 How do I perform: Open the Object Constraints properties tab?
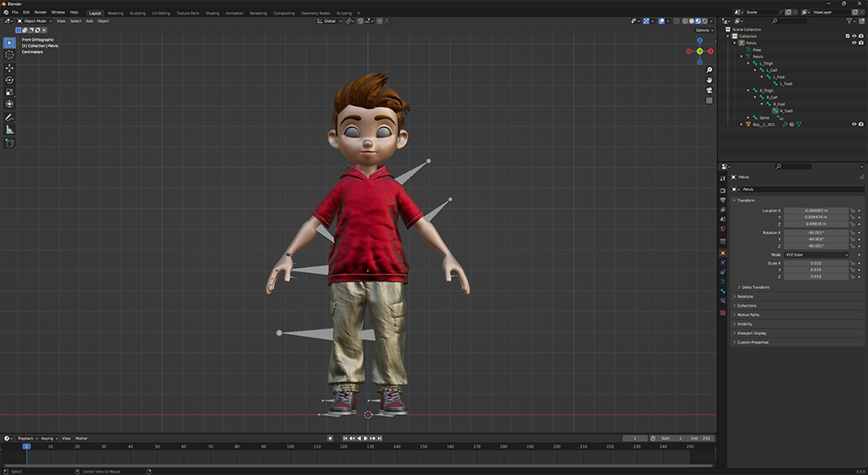point(723,271)
